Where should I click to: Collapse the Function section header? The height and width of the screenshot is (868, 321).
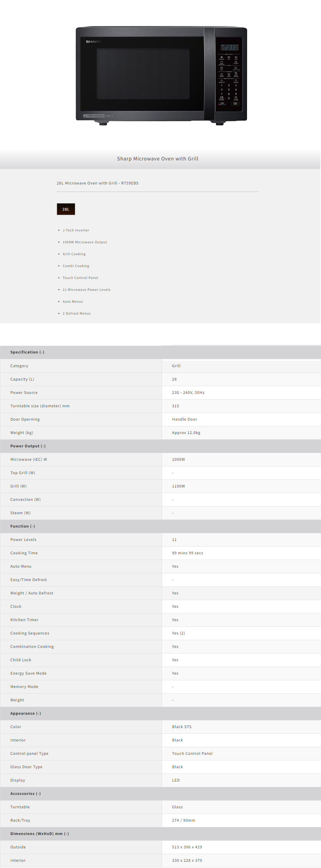point(23,526)
